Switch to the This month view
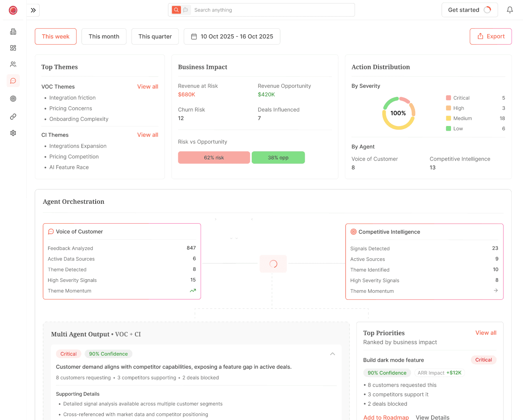The height and width of the screenshot is (420, 523). click(104, 36)
